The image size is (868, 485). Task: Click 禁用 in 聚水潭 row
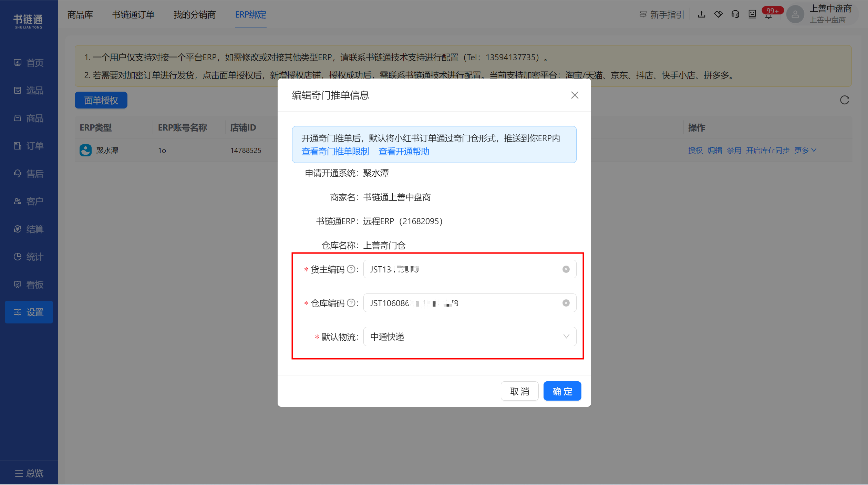click(734, 150)
